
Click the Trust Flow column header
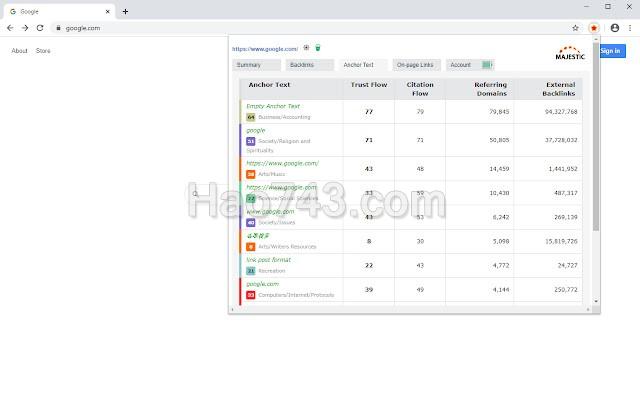[x=369, y=85]
